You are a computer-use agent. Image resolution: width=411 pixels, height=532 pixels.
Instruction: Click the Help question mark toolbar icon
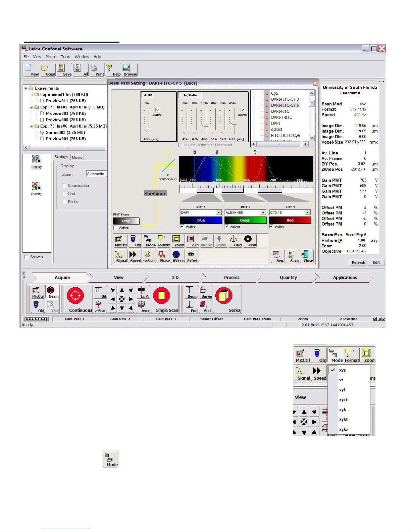113,70
